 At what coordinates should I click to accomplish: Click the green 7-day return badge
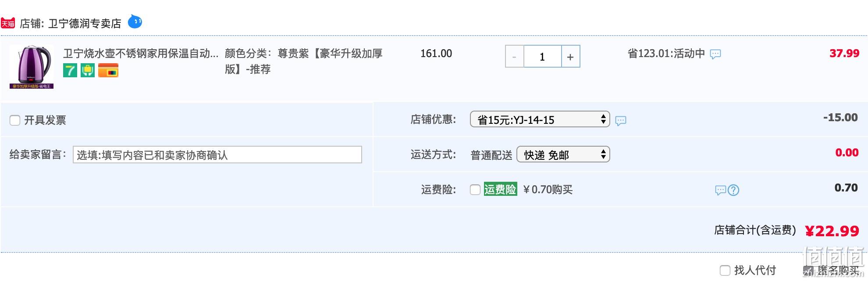coord(70,70)
